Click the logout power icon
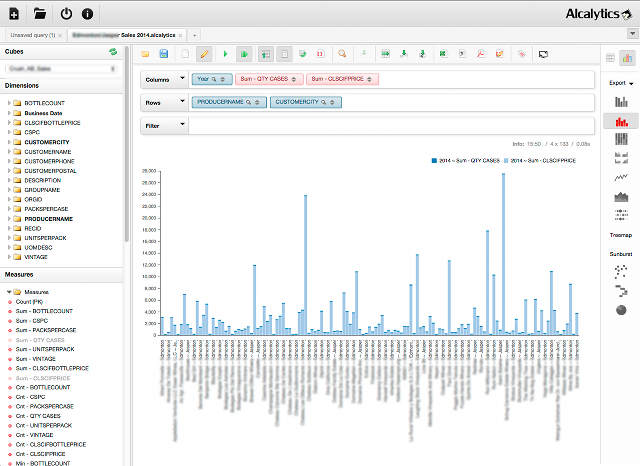The image size is (640, 466). click(x=66, y=14)
